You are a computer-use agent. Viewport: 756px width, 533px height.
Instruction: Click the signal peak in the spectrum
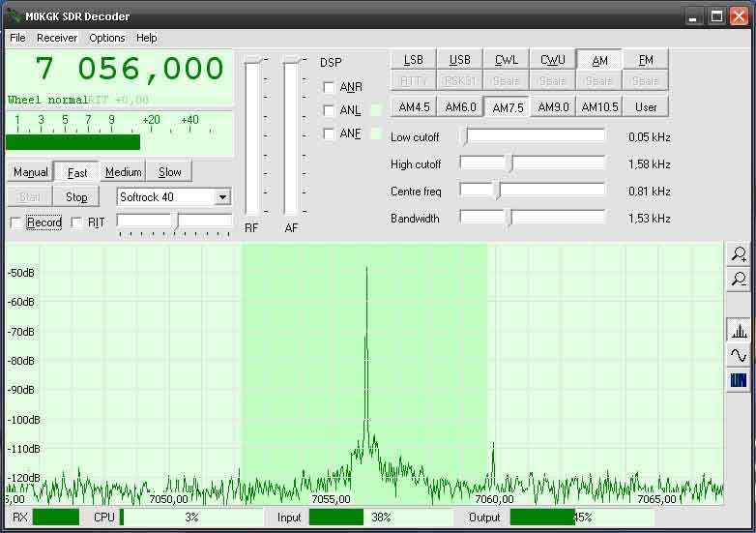coord(367,267)
